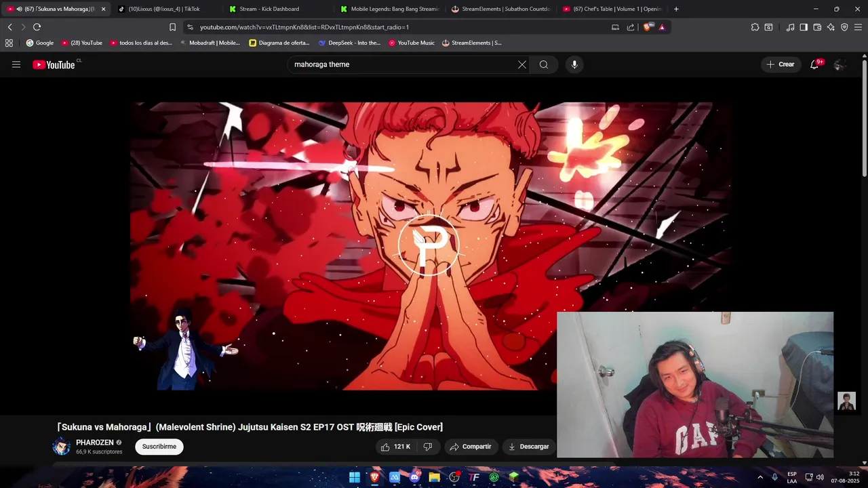The image size is (868, 488).
Task: Go to the YouTube home logo
Action: point(54,64)
